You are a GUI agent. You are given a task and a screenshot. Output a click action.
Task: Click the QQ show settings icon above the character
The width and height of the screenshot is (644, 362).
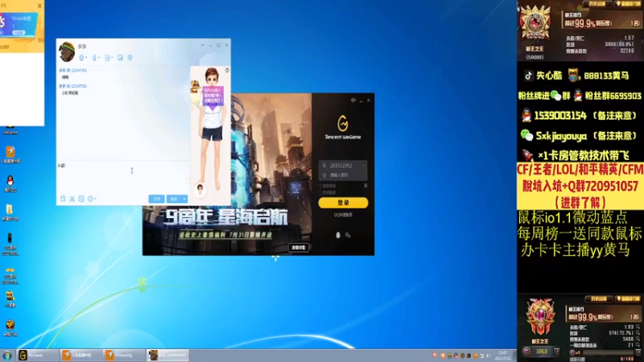[227, 71]
